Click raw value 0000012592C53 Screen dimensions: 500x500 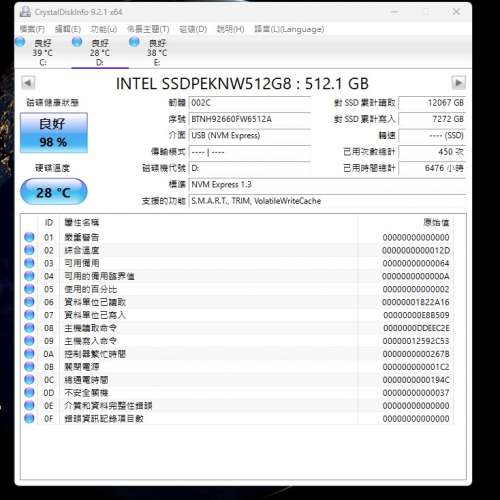[416, 341]
